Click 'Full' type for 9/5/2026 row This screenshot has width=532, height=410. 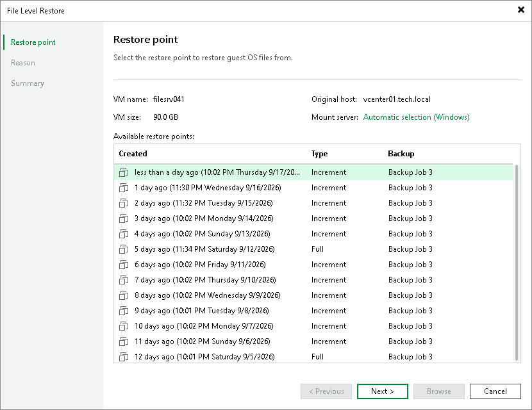[317, 357]
